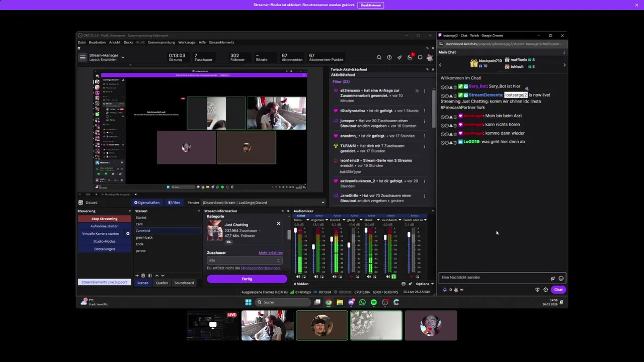Image resolution: width=644 pixels, height=362 pixels.
Task: Expand the Discord channel dropdown arrow
Action: [343, 220]
